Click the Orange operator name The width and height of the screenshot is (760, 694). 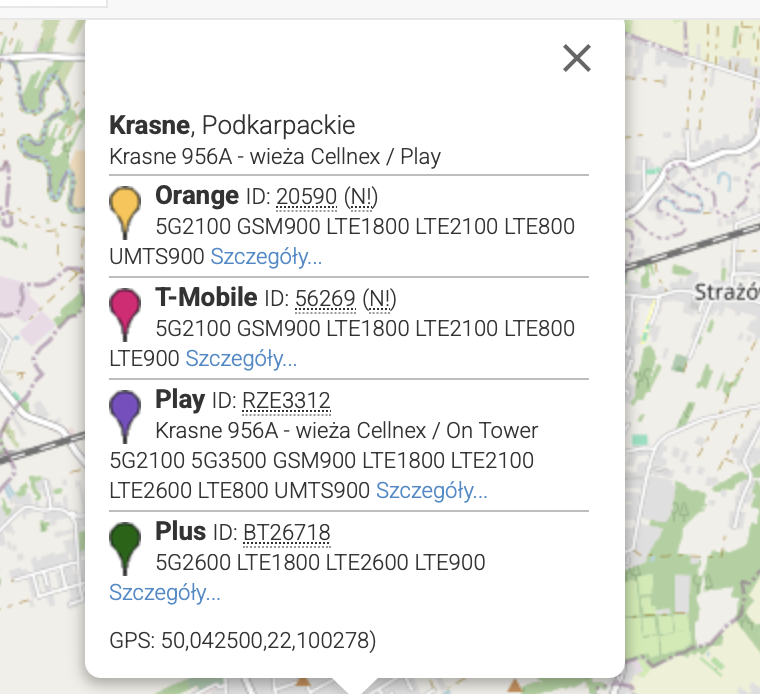click(x=197, y=196)
